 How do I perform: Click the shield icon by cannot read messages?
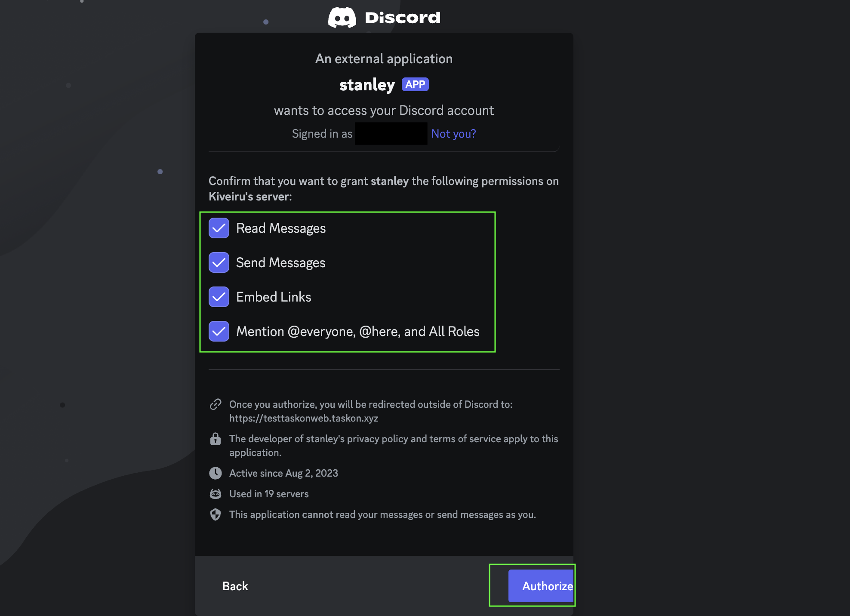pyautogui.click(x=216, y=514)
